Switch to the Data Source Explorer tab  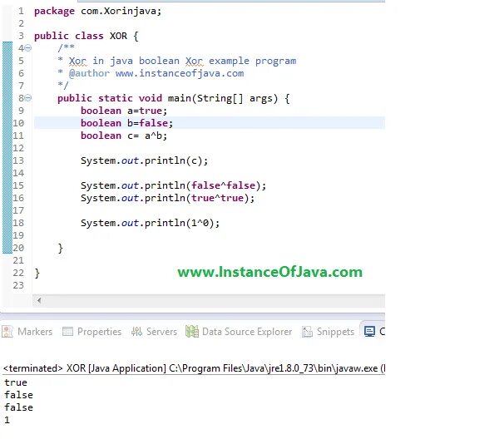pos(239,332)
